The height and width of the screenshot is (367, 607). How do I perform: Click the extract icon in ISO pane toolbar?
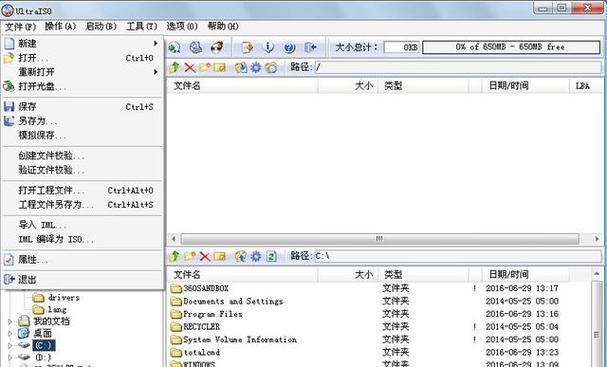pos(241,67)
